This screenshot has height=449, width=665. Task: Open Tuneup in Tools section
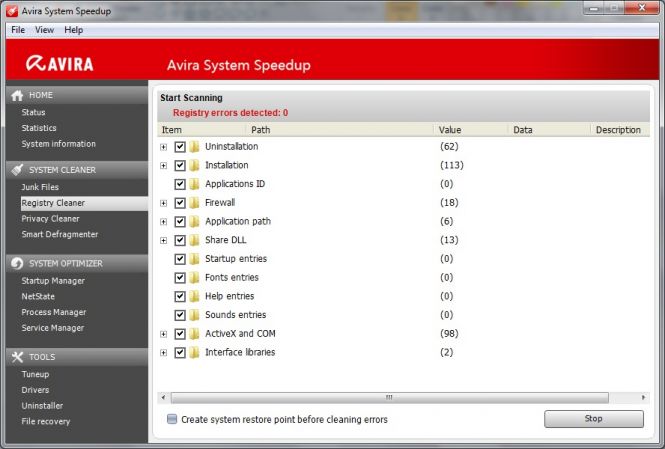(x=35, y=374)
